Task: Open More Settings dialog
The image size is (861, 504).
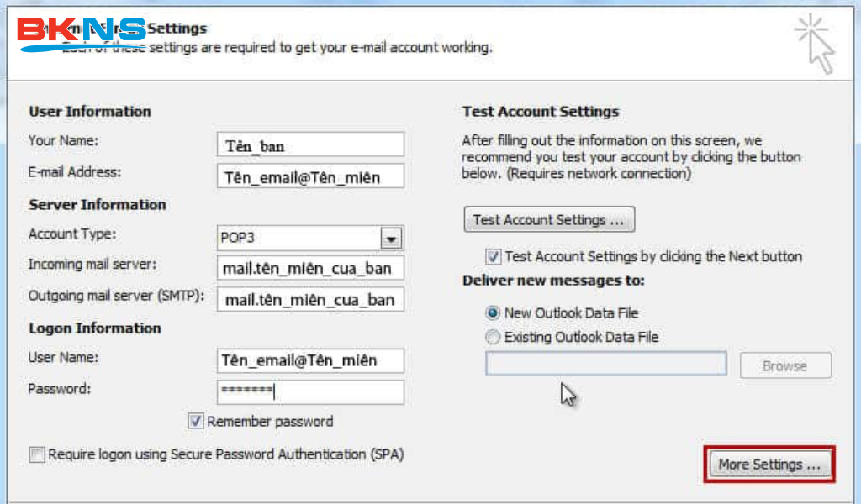Action: (769, 465)
